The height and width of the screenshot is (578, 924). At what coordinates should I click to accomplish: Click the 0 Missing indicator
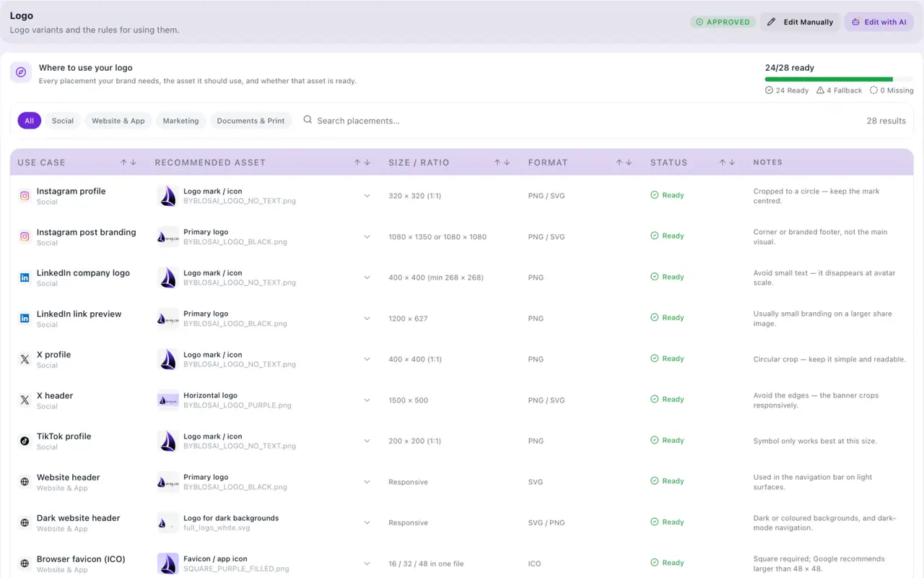[x=892, y=90]
